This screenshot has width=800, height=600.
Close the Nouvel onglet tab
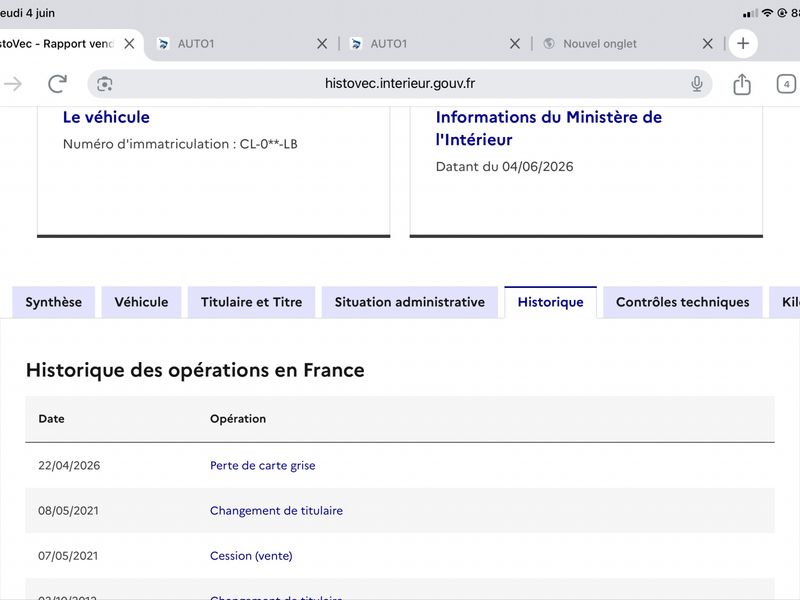click(708, 44)
